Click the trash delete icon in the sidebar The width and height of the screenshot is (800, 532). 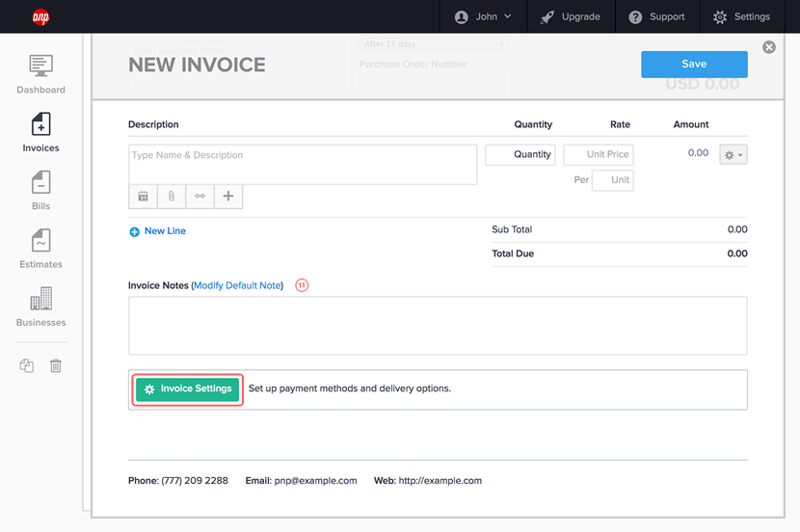tap(56, 365)
